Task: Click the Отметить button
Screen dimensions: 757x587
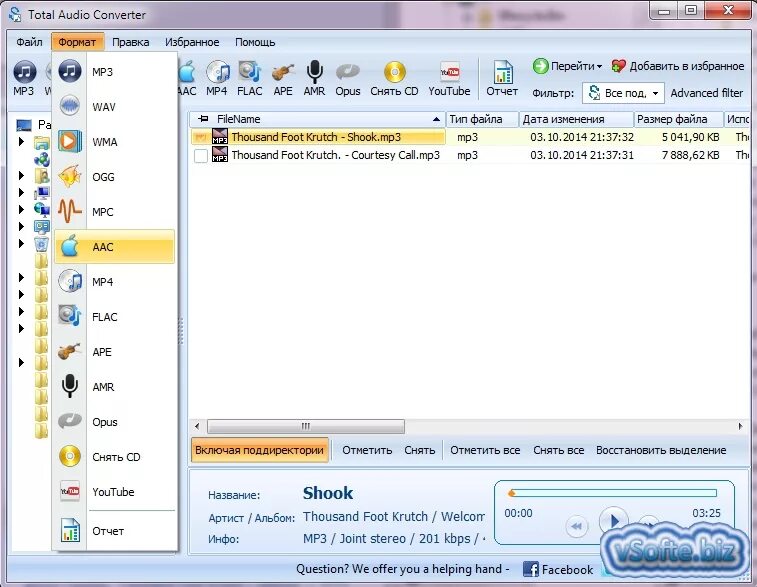Action: point(367,450)
